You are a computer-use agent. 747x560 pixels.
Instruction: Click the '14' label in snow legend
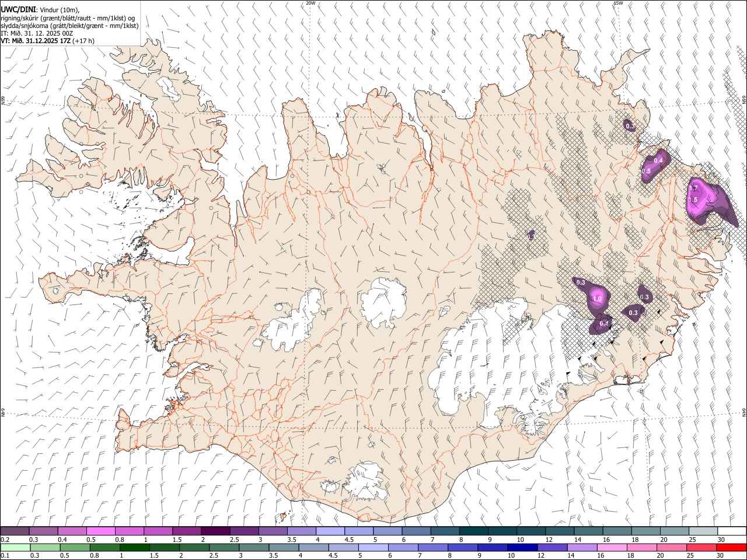click(578, 540)
